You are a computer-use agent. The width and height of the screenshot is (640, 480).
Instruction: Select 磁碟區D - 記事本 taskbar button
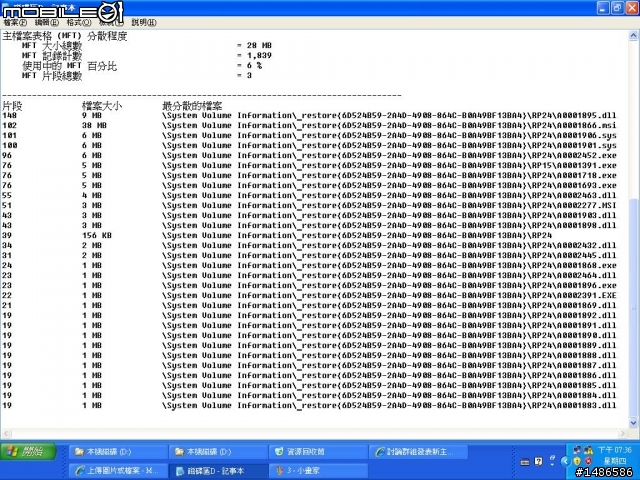pos(218,471)
